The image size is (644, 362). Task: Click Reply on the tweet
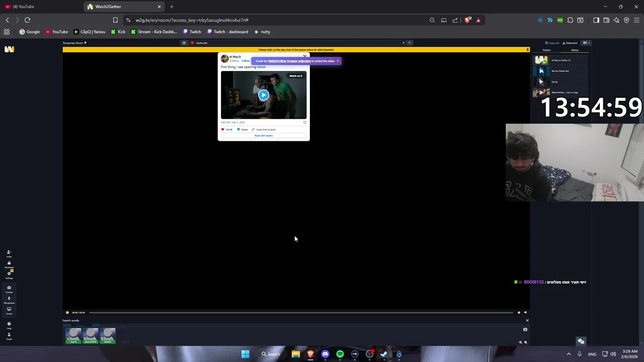coord(243,129)
